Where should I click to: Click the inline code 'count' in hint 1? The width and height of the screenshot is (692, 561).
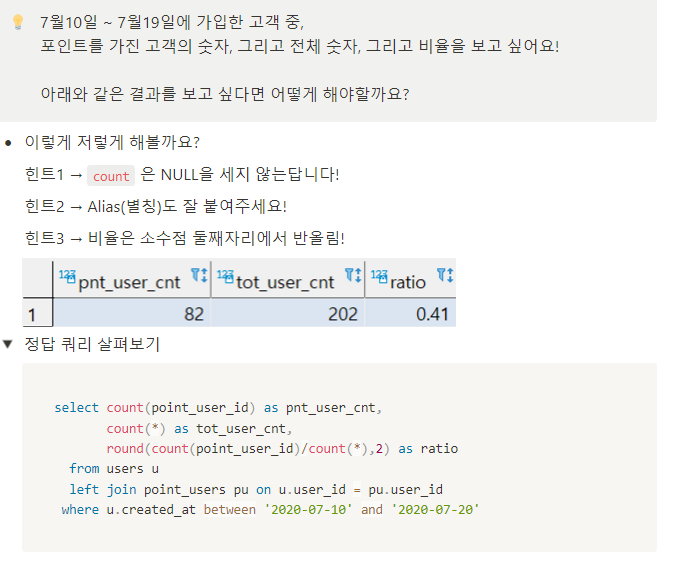coord(111,176)
